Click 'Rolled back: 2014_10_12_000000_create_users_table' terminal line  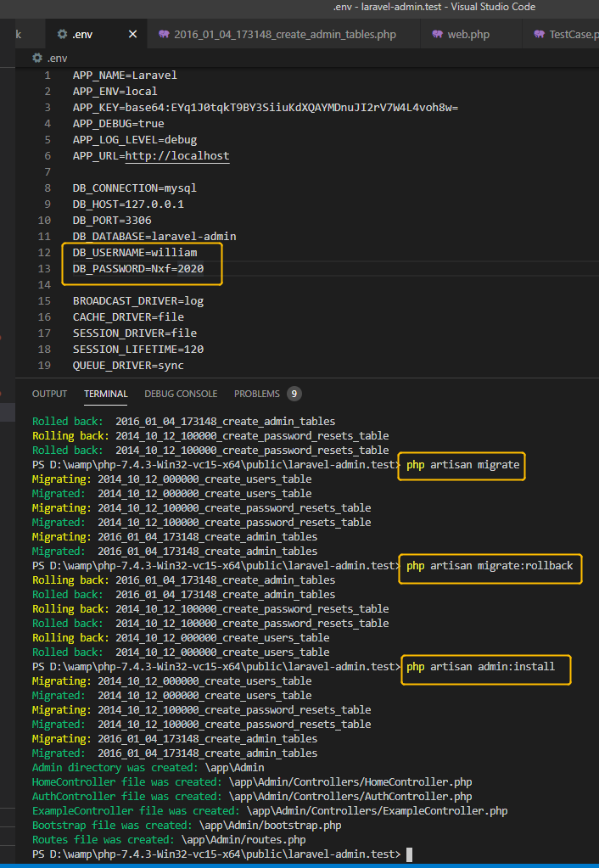click(x=181, y=652)
